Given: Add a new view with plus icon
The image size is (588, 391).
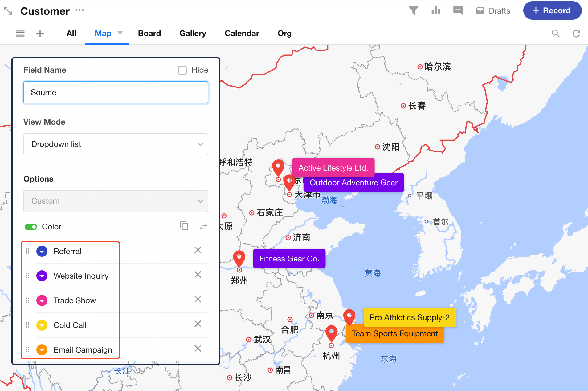Looking at the screenshot, I should 40,33.
